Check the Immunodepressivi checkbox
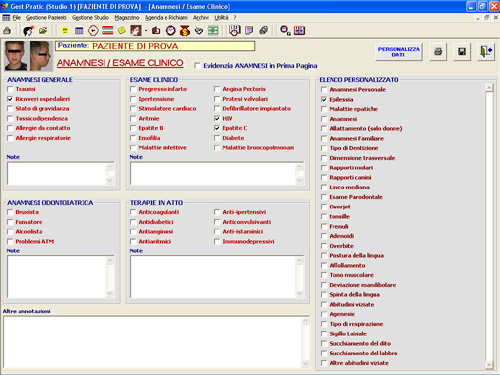This screenshot has height=375, width=500. pyautogui.click(x=217, y=241)
